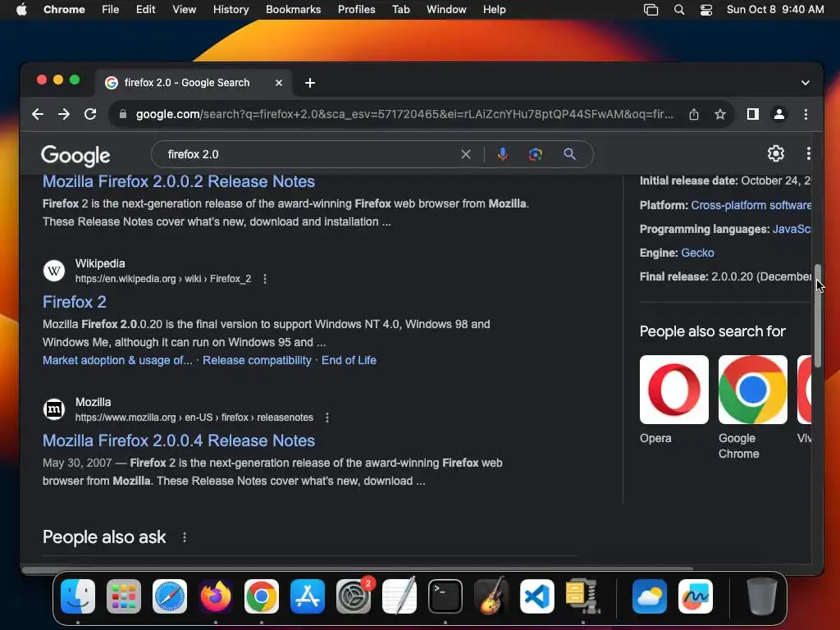
Task: Launch Firefox from the Dock
Action: point(216,596)
